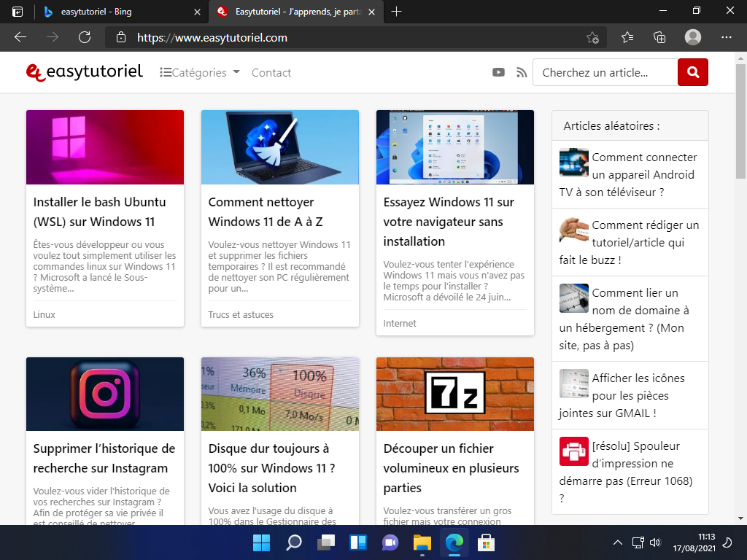
Task: Open File Explorer from taskbar
Action: click(x=422, y=542)
